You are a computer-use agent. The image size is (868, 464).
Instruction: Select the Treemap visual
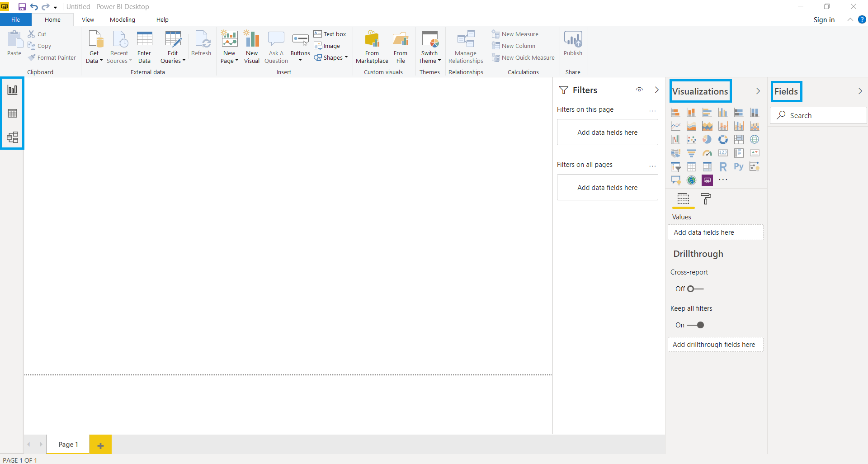tap(739, 140)
